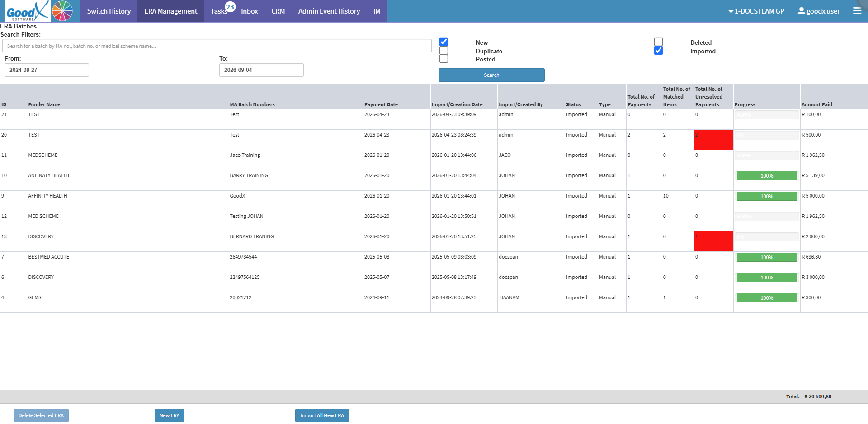Click the Tasks notification badge 23
868x424 pixels.
point(230,7)
